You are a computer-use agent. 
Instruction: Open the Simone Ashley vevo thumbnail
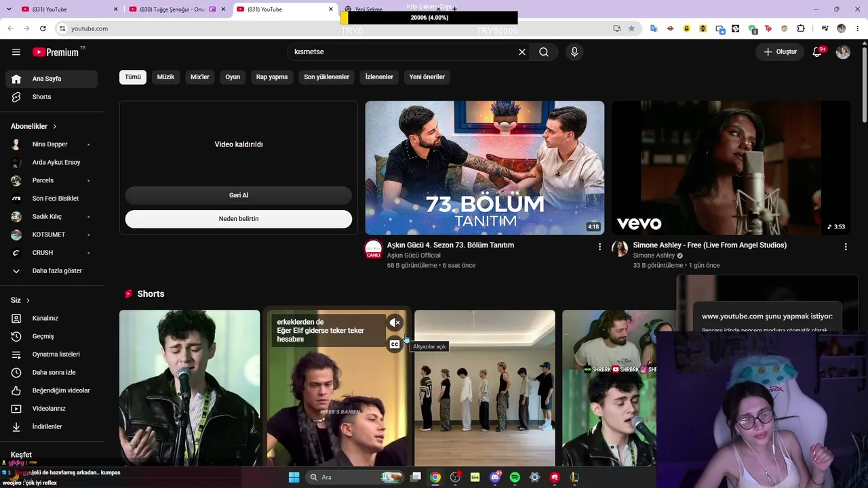point(731,168)
